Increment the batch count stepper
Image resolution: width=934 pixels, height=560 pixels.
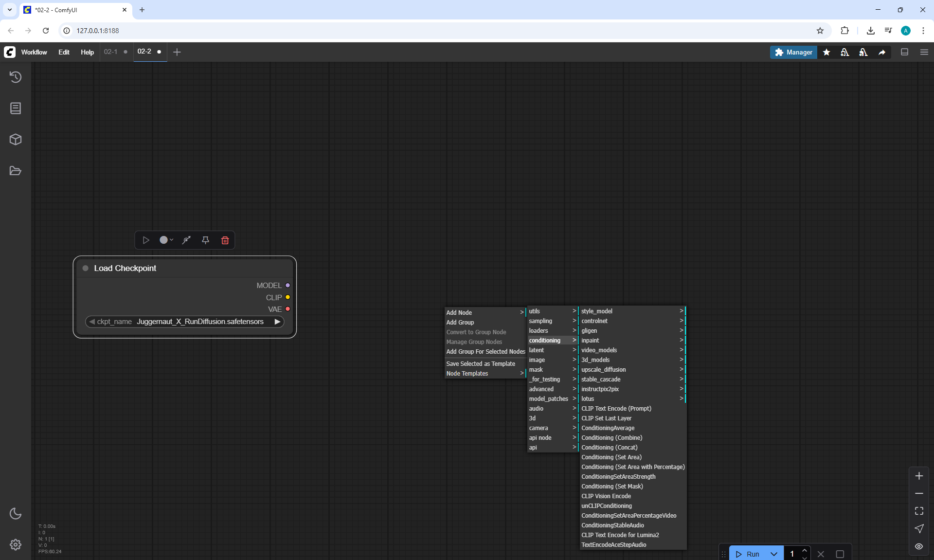click(805, 550)
